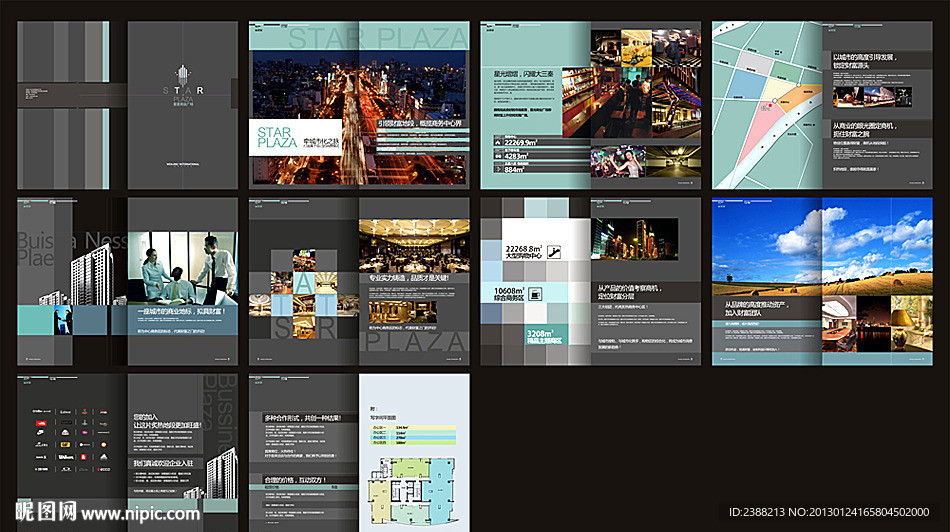Viewport: 950px width, 532px height.
Task: Open the business meeting photo
Action: tap(182, 268)
